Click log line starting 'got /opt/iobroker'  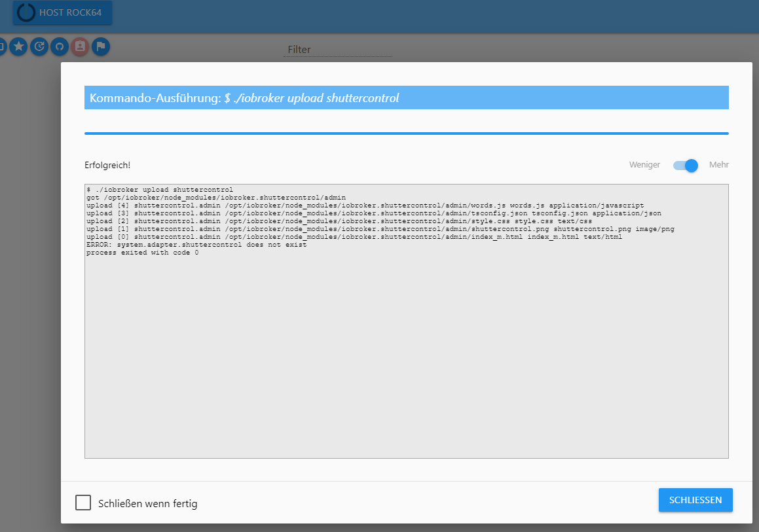[x=216, y=198]
